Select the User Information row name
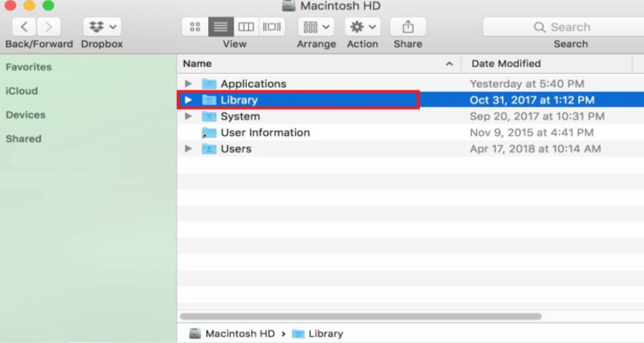 (265, 132)
